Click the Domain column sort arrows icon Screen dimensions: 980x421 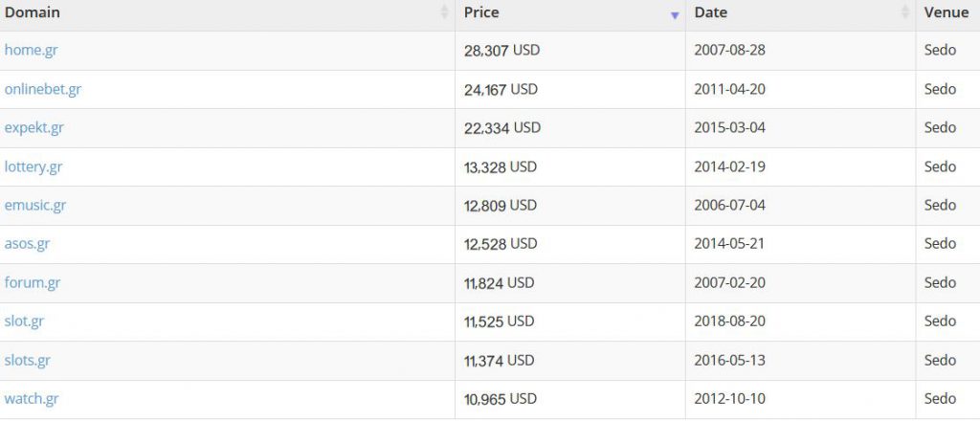(444, 13)
